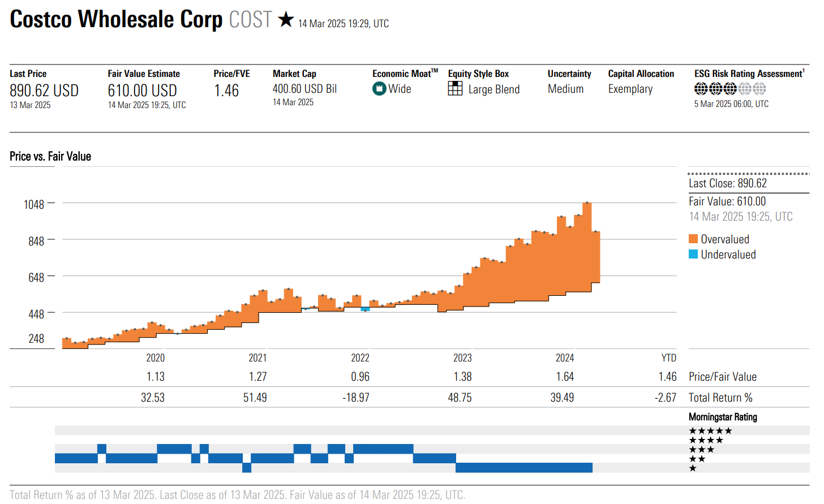This screenshot has width=824, height=504.
Task: Click the Equity Style Box grid icon
Action: pyautogui.click(x=455, y=88)
